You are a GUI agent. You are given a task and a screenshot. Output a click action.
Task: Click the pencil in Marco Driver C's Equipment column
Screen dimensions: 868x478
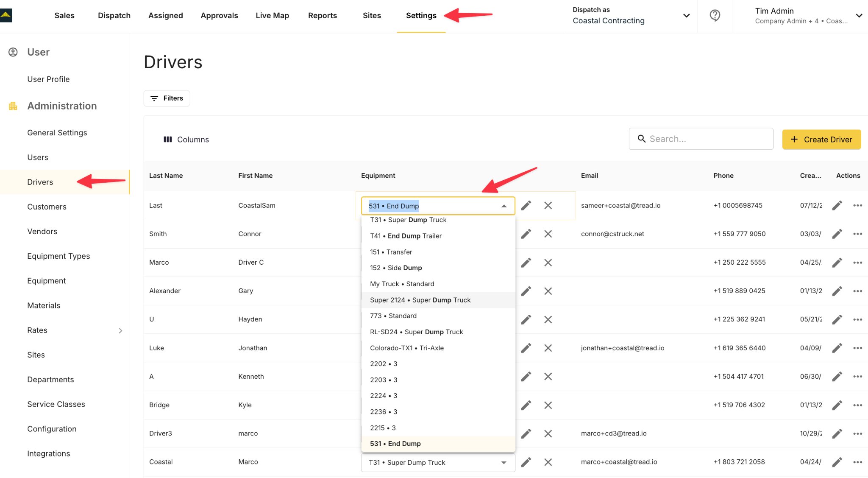[x=526, y=263]
